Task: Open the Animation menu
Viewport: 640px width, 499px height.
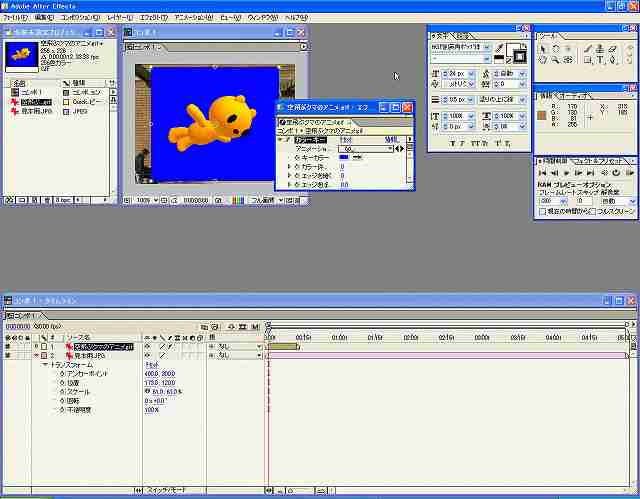Action: tap(193, 18)
